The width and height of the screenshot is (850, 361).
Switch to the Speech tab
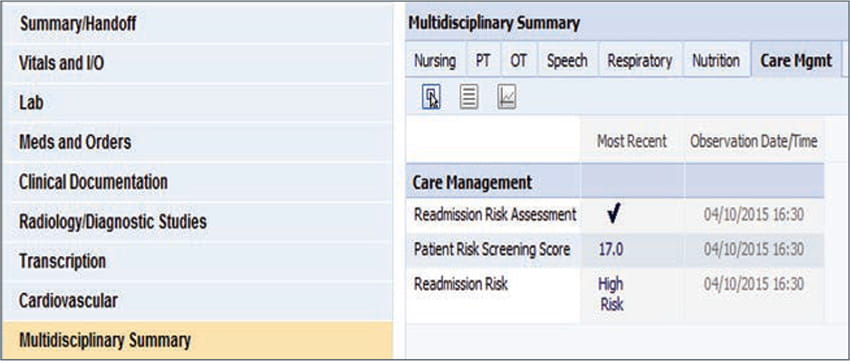click(567, 61)
